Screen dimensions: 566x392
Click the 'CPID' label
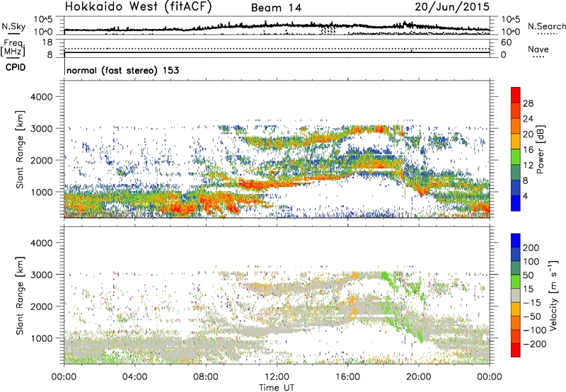tap(16, 67)
